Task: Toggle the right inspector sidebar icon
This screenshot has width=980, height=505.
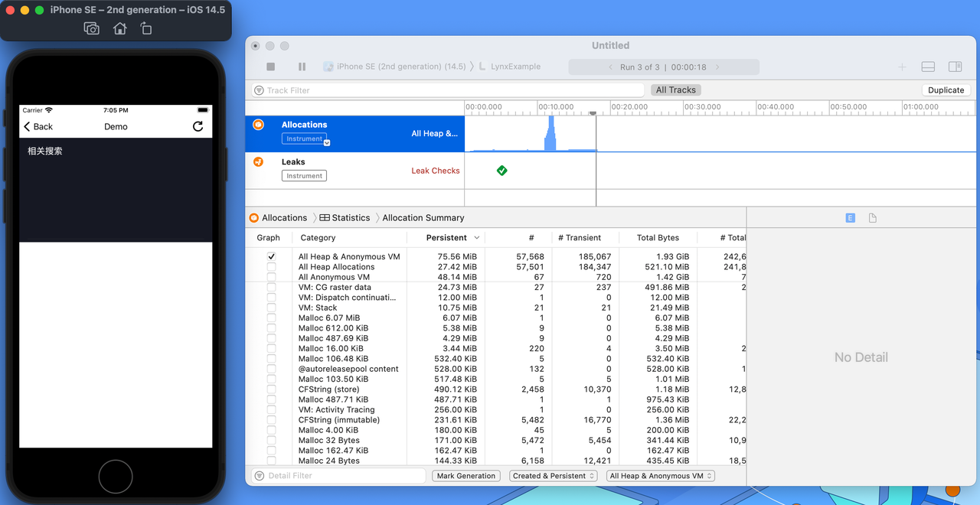Action: (x=955, y=67)
